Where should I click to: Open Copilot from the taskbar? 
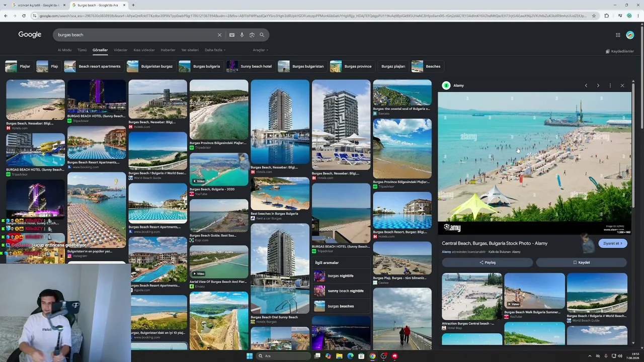[x=328, y=356]
